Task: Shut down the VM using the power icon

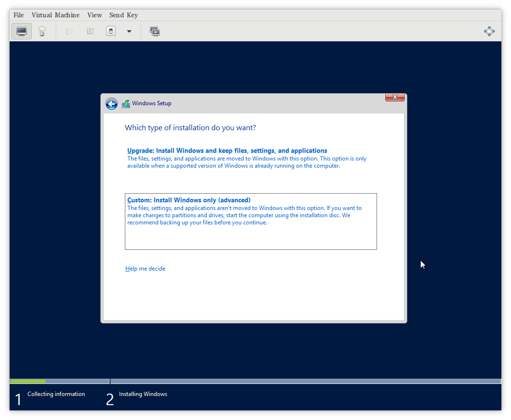Action: (110, 31)
